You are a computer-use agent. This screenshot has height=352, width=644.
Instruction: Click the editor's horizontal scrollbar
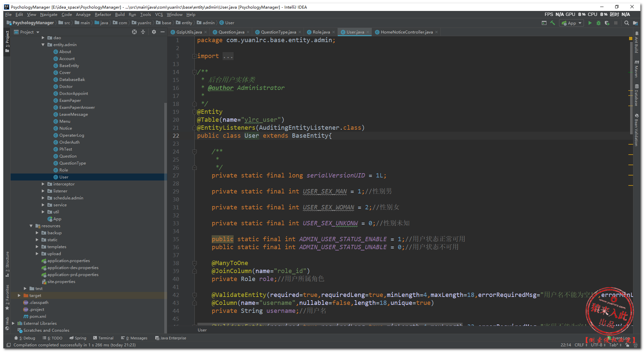pyautogui.click(x=330, y=324)
